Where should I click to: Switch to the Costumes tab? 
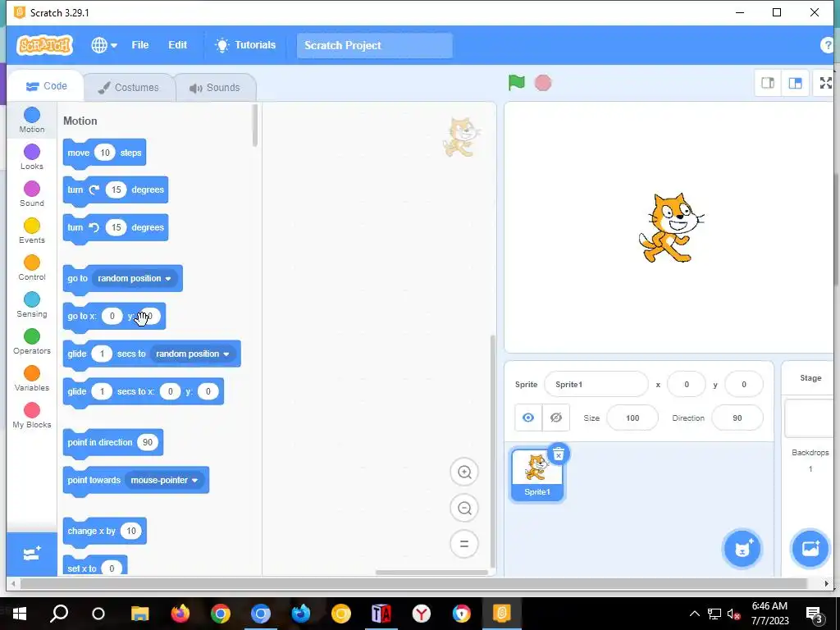coord(129,87)
